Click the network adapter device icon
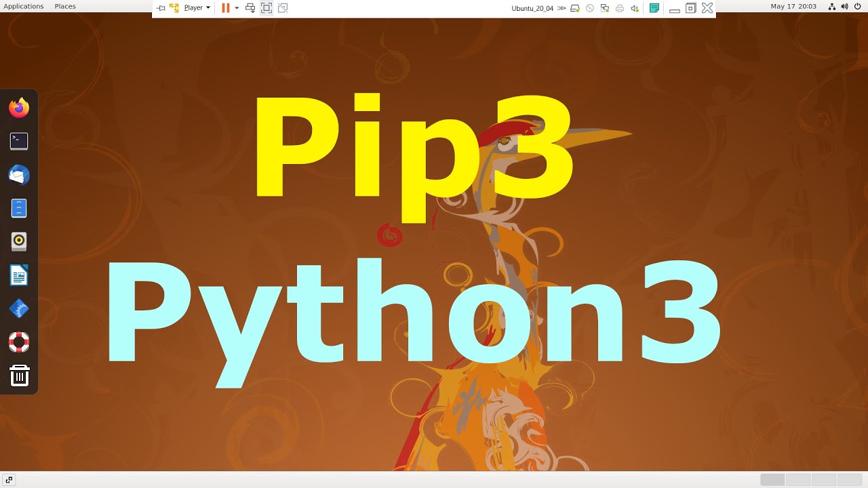 click(x=605, y=8)
